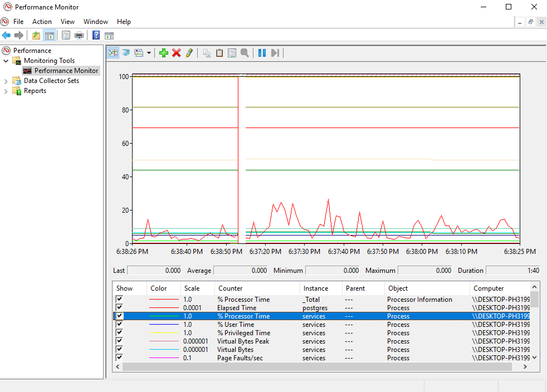
Task: Toggle visibility of the Page Faults/sec counter
Action: pyautogui.click(x=119, y=357)
